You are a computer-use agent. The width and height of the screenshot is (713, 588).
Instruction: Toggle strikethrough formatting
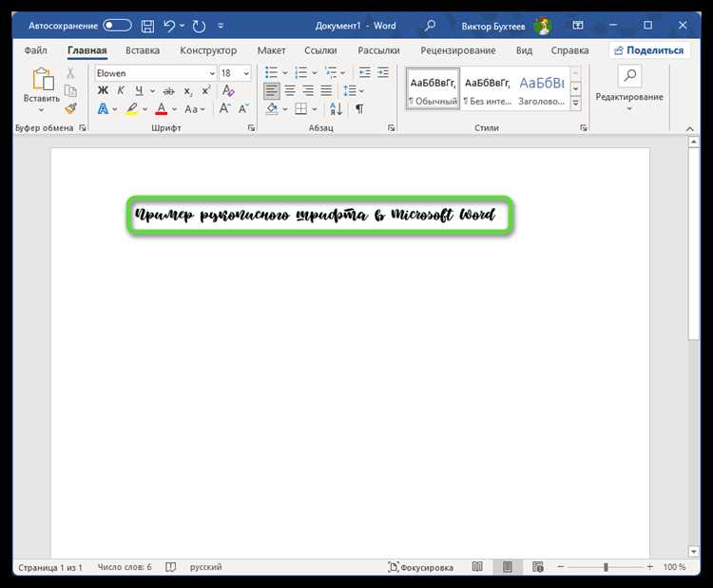click(x=168, y=91)
